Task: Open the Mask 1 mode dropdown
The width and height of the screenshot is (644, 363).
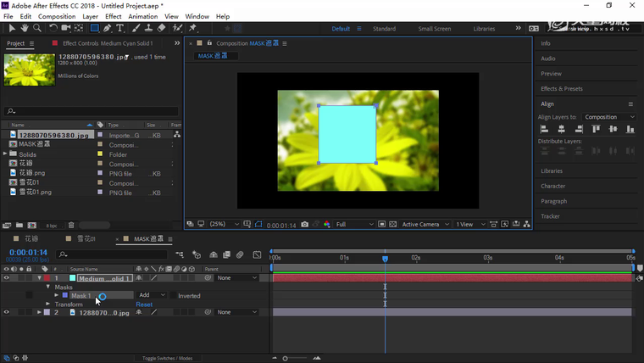Action: click(x=152, y=296)
